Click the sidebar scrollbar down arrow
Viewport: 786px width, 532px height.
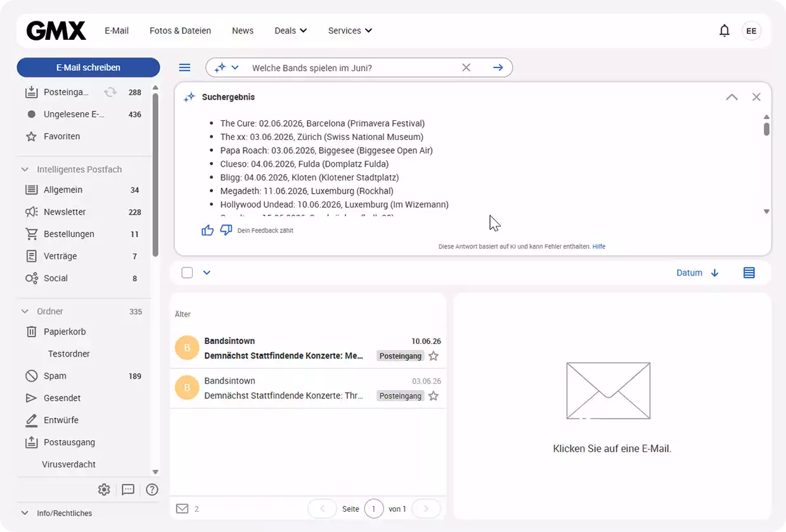pos(155,472)
